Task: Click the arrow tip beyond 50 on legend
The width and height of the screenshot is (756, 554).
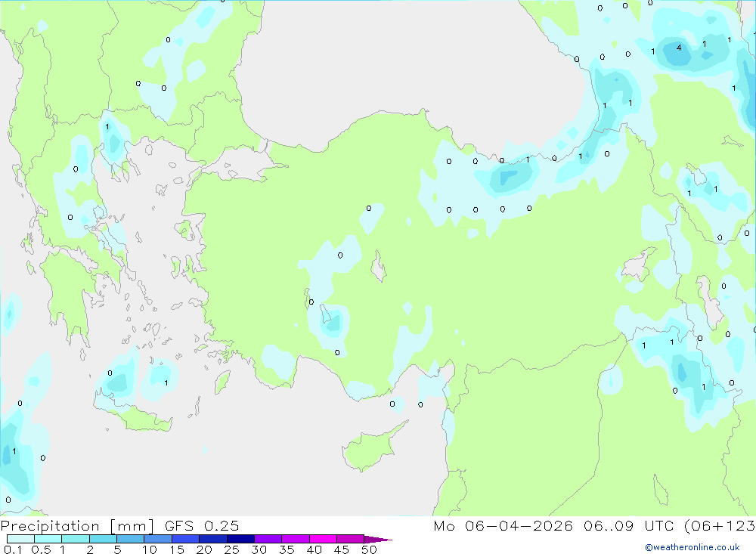Action: pos(378,540)
